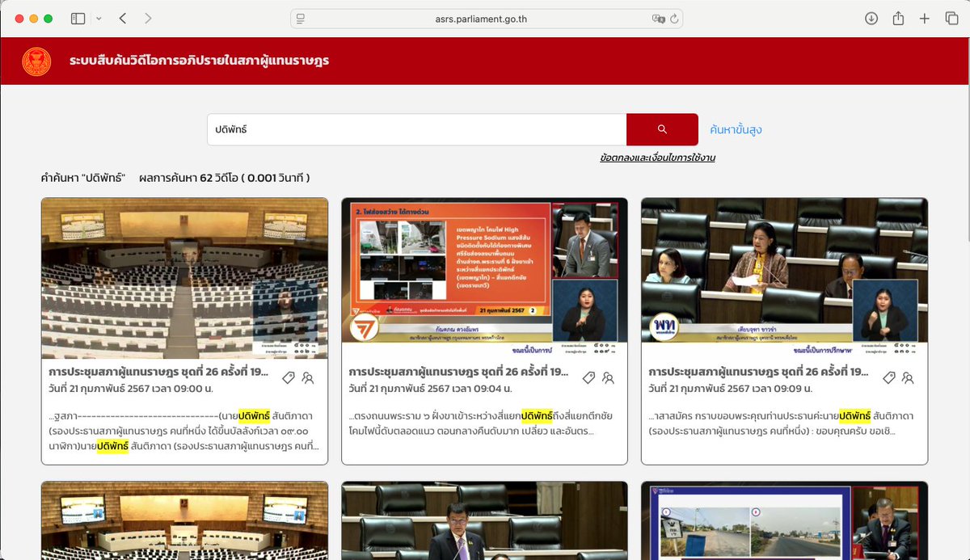Click speakers icon on the 09:09 น. card

908,377
